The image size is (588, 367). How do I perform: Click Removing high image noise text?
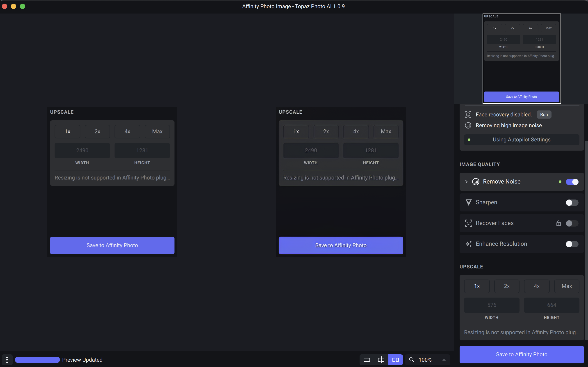[x=509, y=125]
